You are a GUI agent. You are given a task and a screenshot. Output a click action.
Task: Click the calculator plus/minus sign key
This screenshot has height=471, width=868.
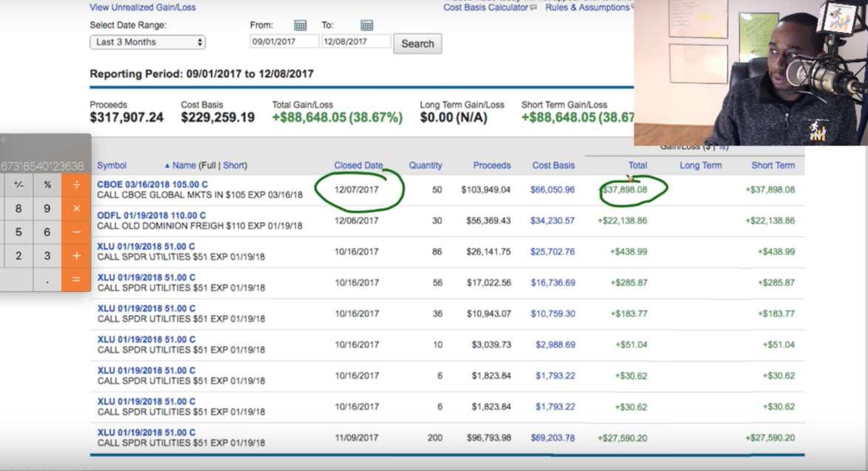[x=18, y=185]
